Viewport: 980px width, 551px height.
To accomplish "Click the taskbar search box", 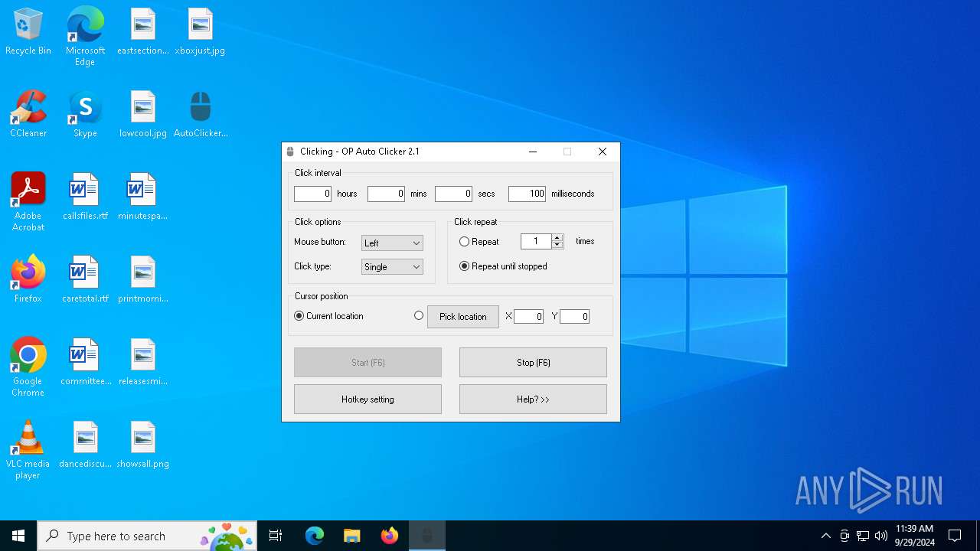I will click(x=146, y=536).
